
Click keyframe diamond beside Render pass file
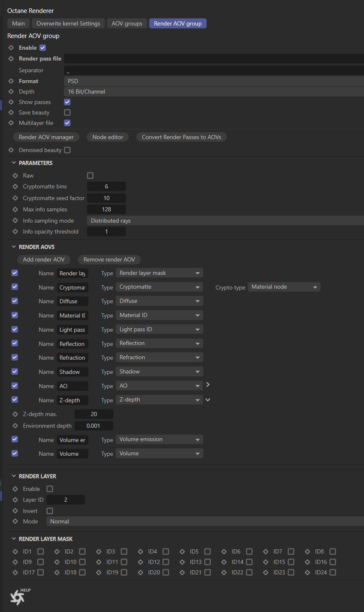click(x=11, y=59)
